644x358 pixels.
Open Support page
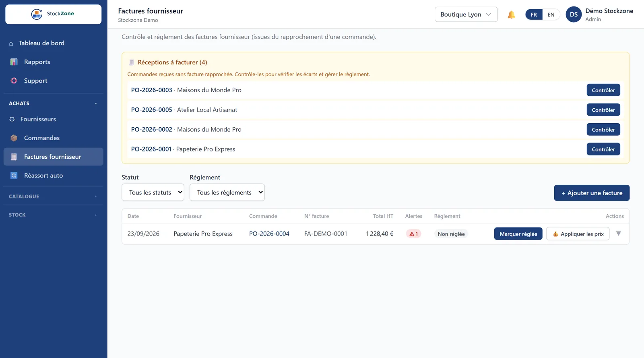53,81
